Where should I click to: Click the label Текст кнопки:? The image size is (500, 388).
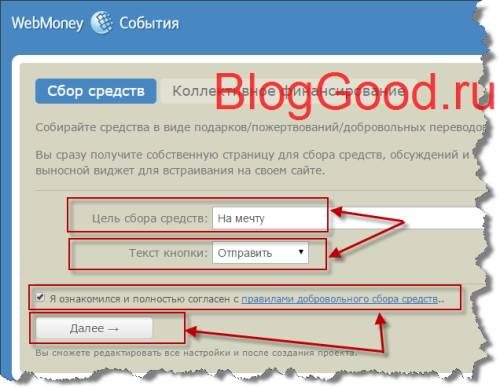click(x=168, y=253)
